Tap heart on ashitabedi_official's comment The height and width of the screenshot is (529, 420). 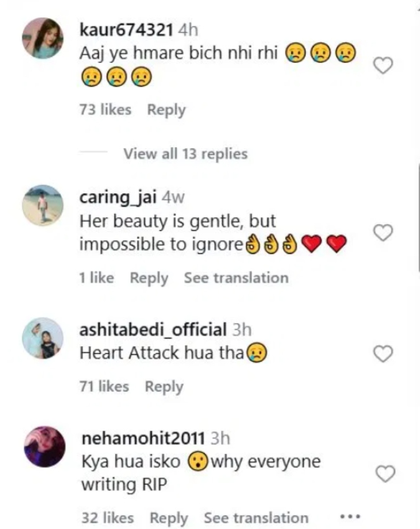pos(382,354)
